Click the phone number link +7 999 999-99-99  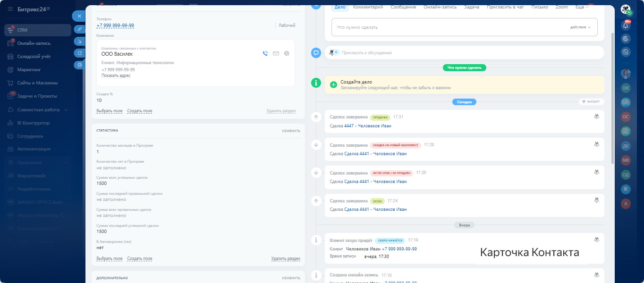pos(115,25)
